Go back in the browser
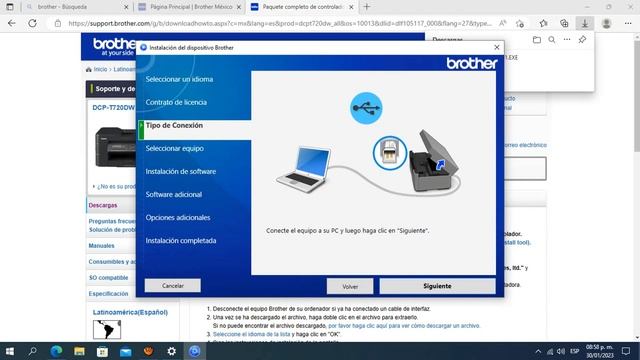The width and height of the screenshot is (640, 360). pyautogui.click(x=11, y=23)
